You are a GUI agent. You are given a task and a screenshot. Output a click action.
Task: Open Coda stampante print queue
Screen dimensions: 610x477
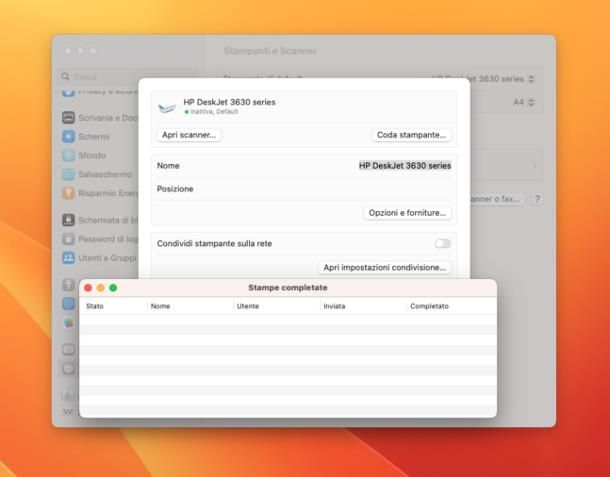(411, 135)
